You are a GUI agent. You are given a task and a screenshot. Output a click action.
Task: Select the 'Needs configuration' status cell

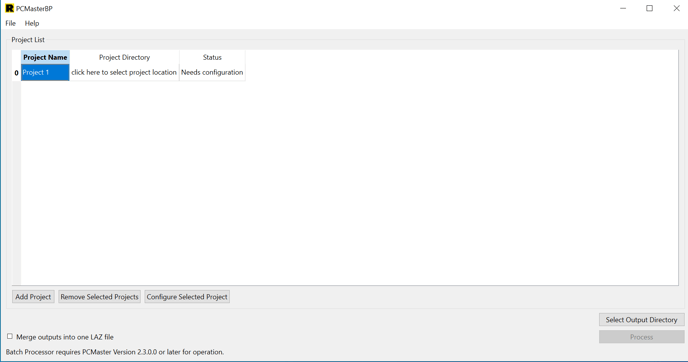[x=212, y=72]
